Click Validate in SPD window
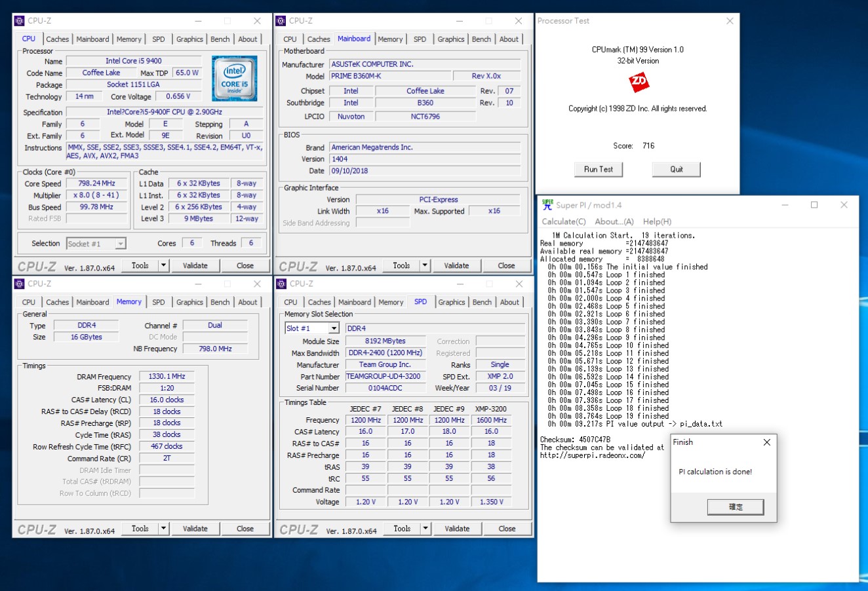Image resolution: width=868 pixels, height=591 pixels. tap(457, 528)
